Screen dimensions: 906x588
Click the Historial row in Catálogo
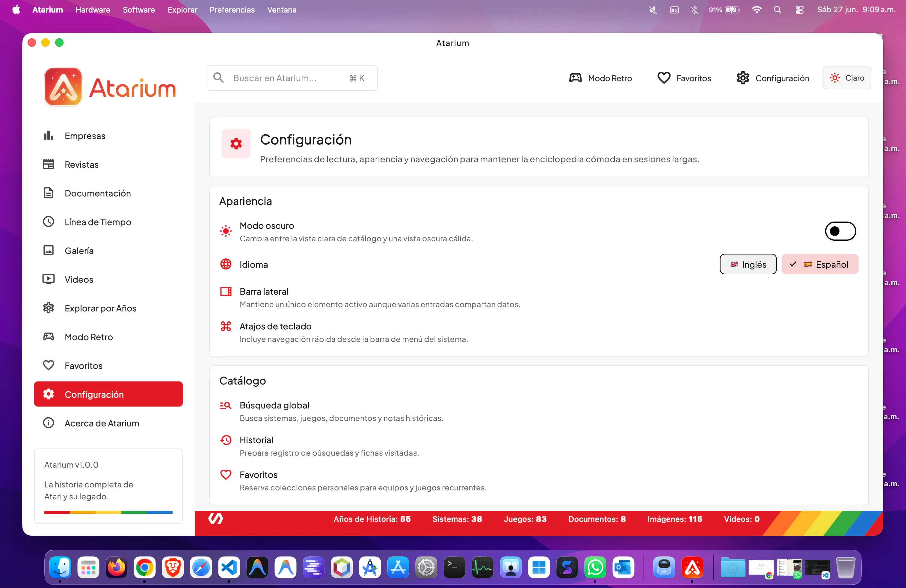pyautogui.click(x=538, y=446)
